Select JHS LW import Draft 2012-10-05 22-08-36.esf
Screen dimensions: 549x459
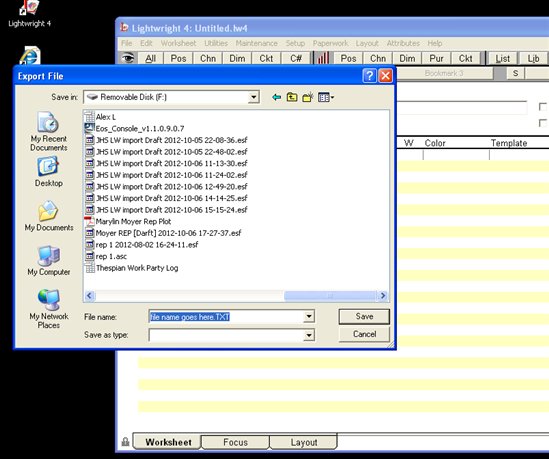coord(166,140)
